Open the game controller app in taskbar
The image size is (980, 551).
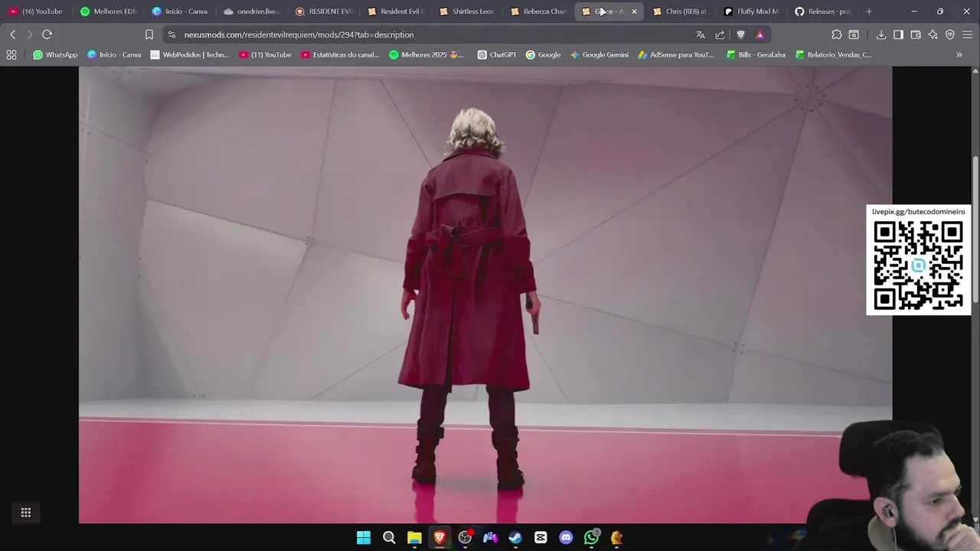pyautogui.click(x=490, y=538)
